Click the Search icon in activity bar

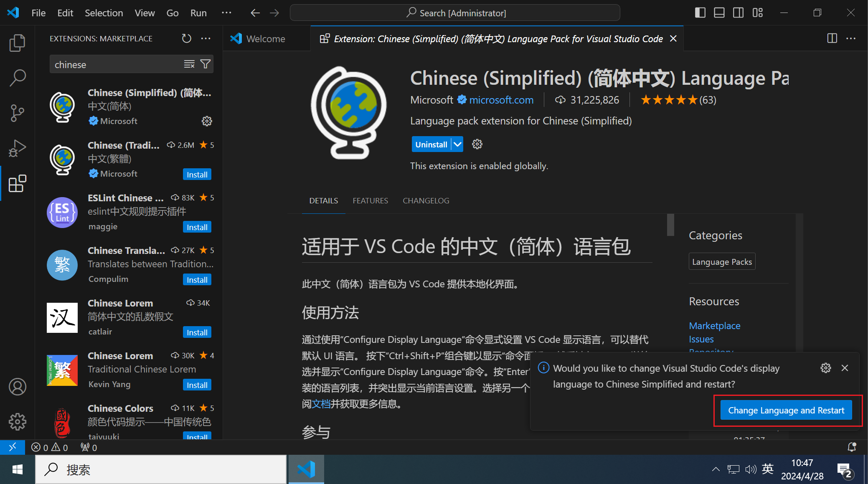click(17, 78)
